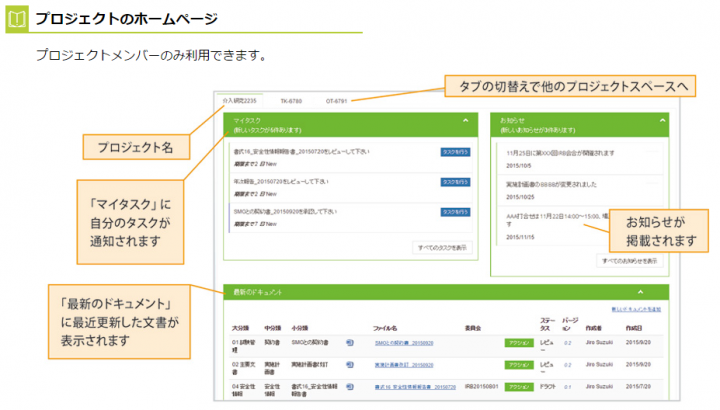This screenshot has width=720, height=410.
Task: Click the 新しいドキュメントを追加 link
Action: tap(636, 309)
